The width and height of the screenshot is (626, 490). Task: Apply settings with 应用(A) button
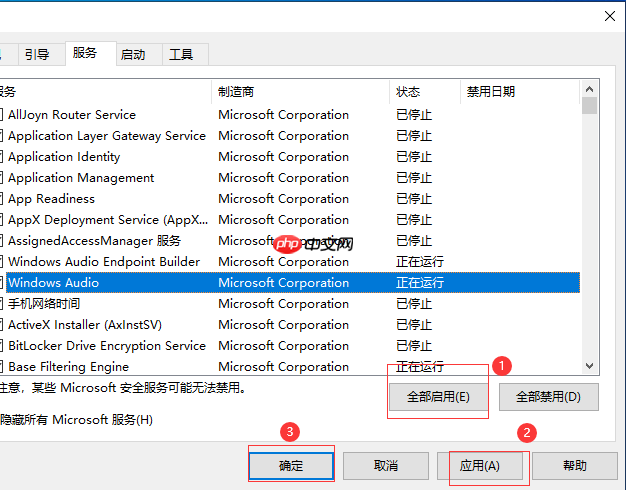[480, 466]
